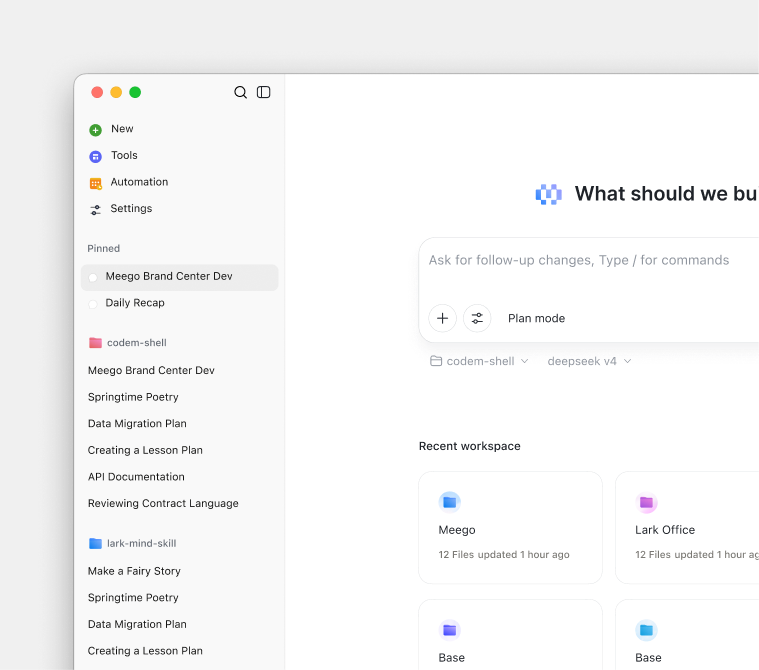Toggle the sidebar panel icon
This screenshot has width=759, height=670.
tap(263, 92)
